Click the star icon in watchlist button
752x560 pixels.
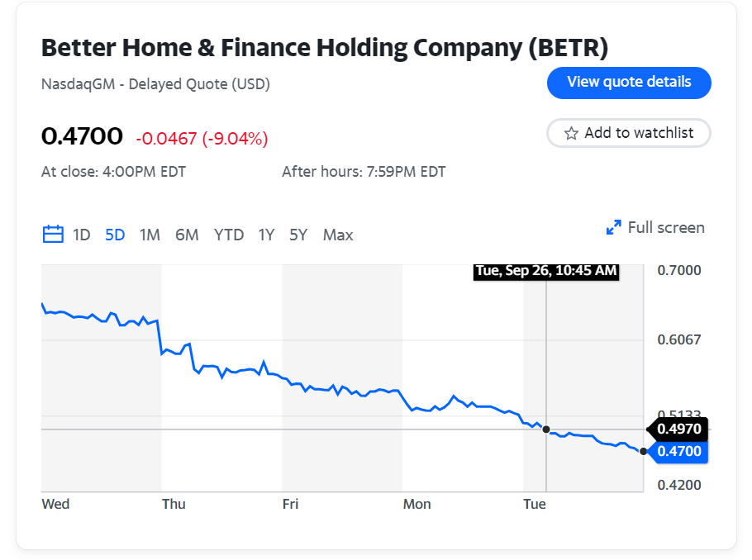pos(571,133)
